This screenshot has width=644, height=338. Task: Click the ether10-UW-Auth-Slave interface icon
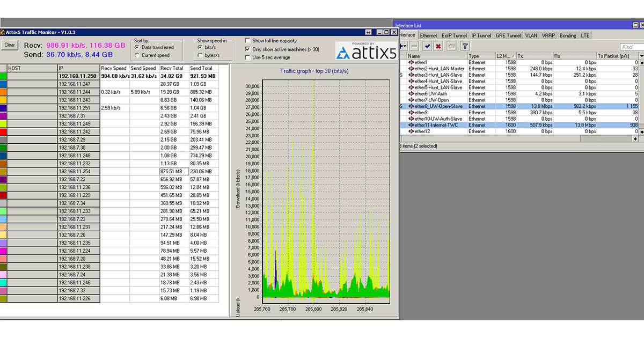411,119
